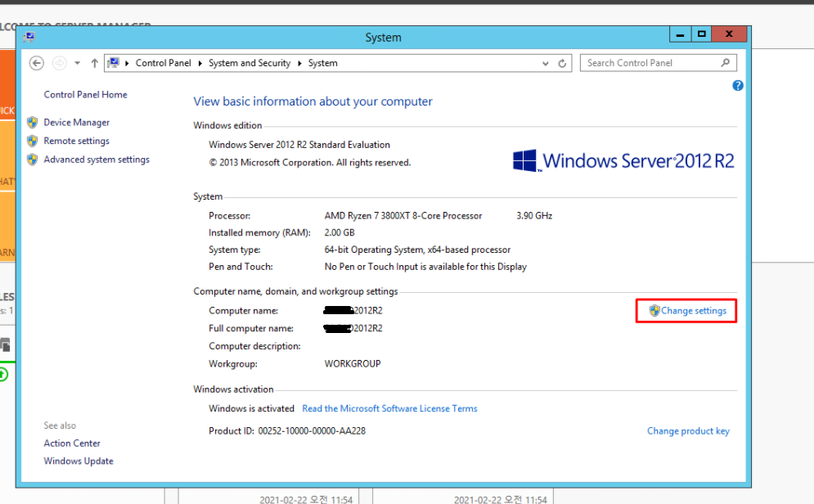The image size is (814, 504).
Task: Maximize the System window
Action: 701,34
